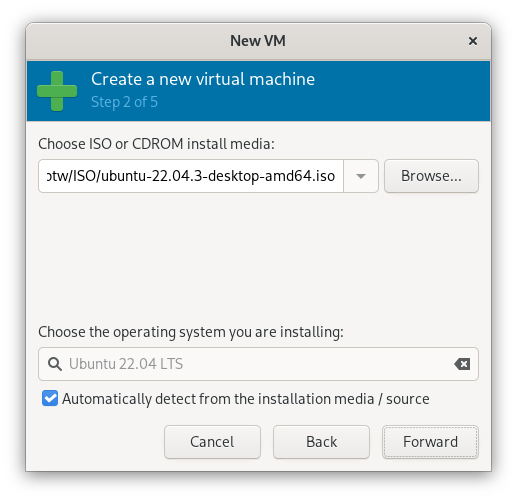Click the 'Create a new virtual machine' heading

coord(203,79)
